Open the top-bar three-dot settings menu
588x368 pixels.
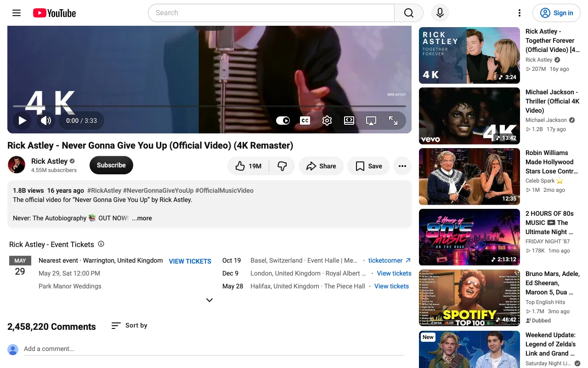coord(520,13)
